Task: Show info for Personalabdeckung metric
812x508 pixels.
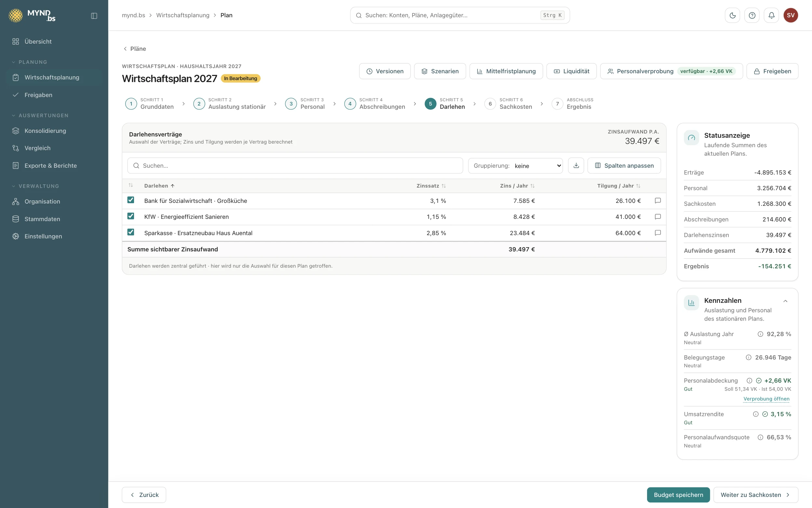Action: pos(749,380)
